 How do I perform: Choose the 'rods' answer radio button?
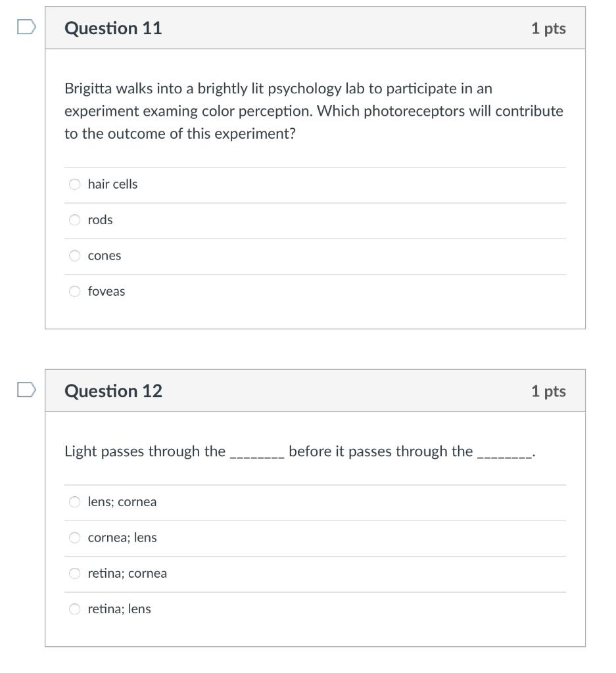75,220
